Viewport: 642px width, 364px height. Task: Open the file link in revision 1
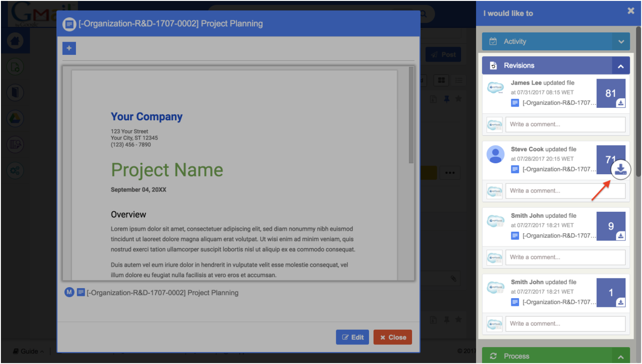pyautogui.click(x=559, y=302)
